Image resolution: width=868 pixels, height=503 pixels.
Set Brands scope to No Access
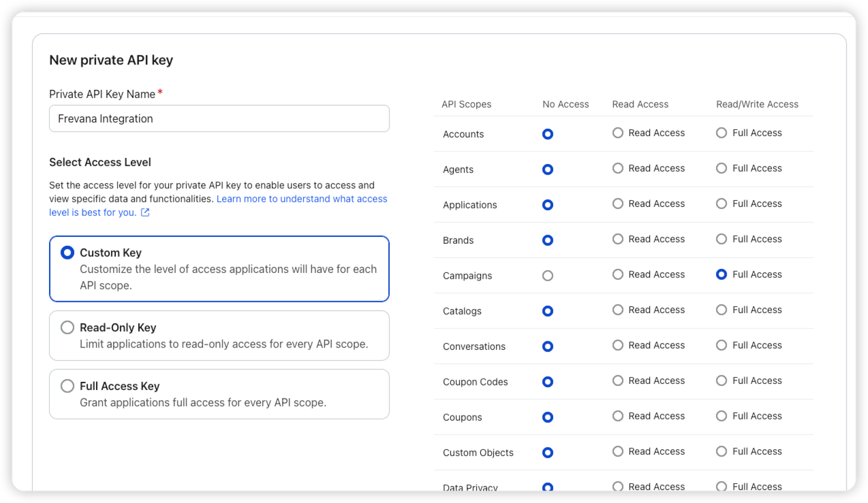548,240
